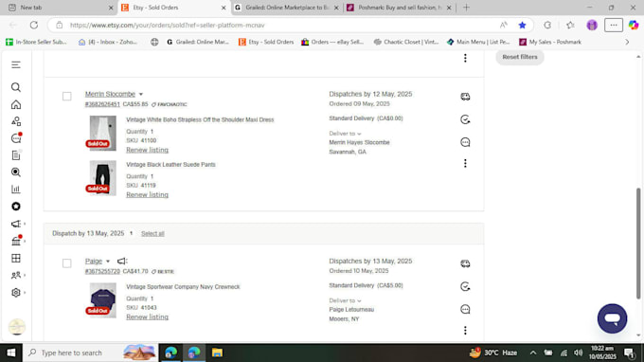The width and height of the screenshot is (644, 362).
Task: Switch to Poshmark browser tab
Action: (x=399, y=8)
